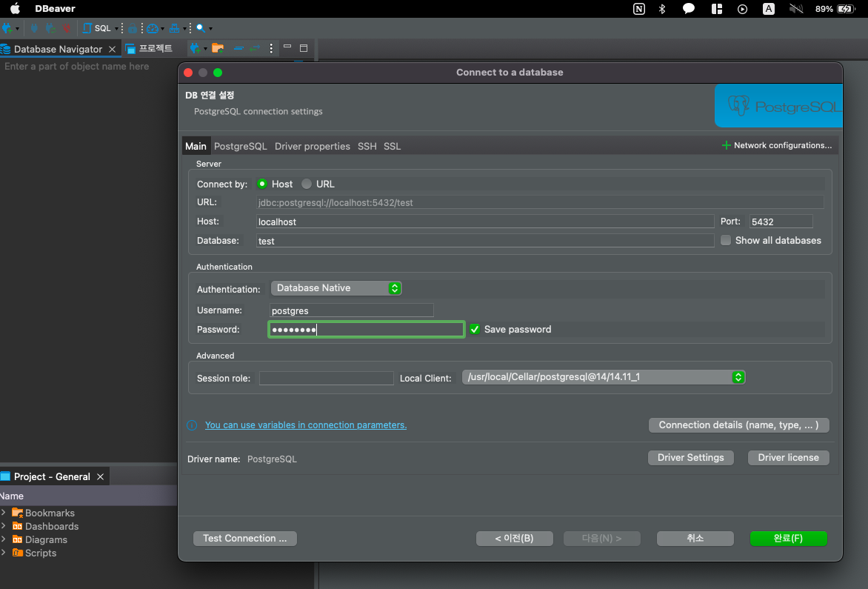868x589 pixels.
Task: Open the Apple menu
Action: coord(15,9)
